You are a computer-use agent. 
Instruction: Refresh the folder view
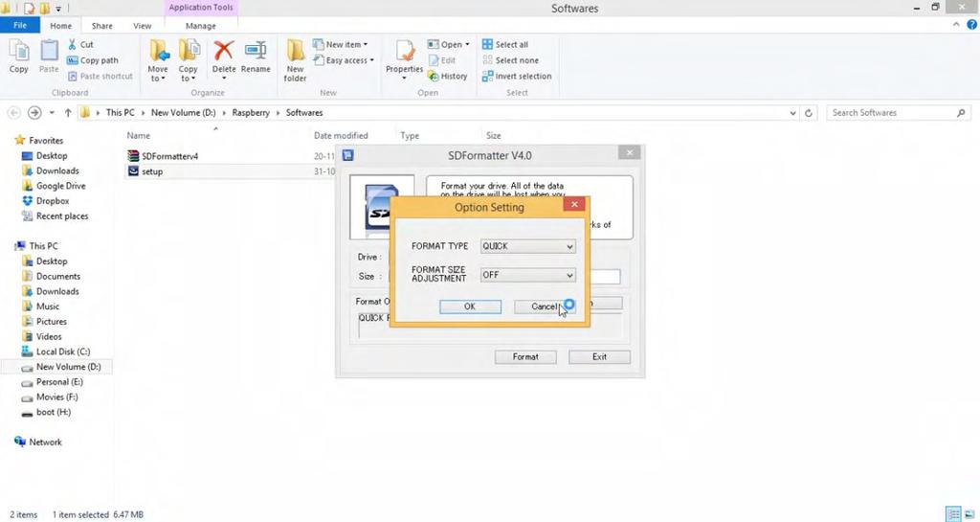808,113
